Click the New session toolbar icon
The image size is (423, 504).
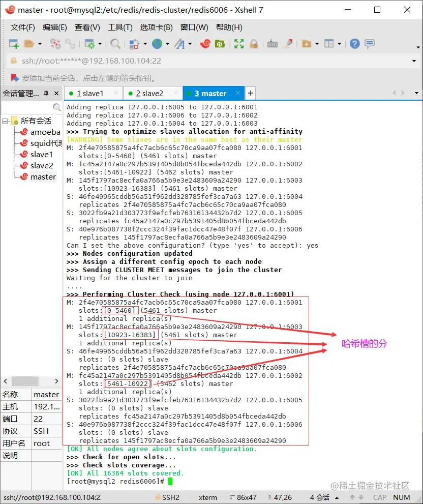click(14, 44)
